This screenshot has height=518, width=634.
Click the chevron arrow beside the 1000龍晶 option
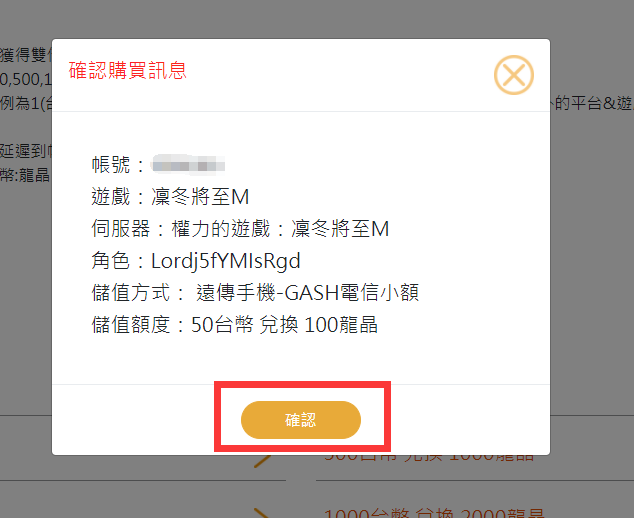point(264,461)
